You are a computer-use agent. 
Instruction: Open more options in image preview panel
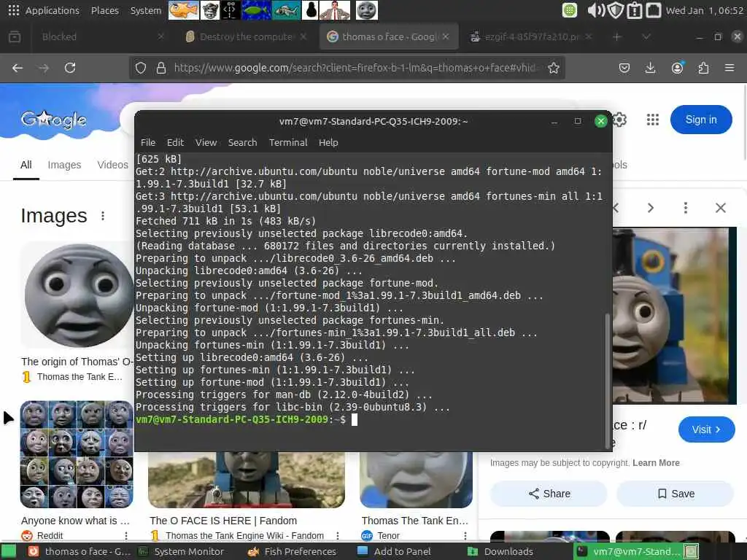(686, 208)
